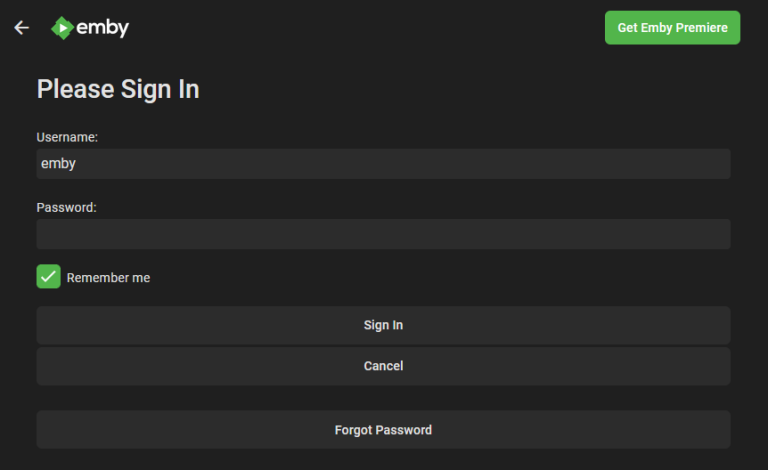Uncheck the Remember me checkbox
Viewport: 768px width, 470px height.
(48, 277)
